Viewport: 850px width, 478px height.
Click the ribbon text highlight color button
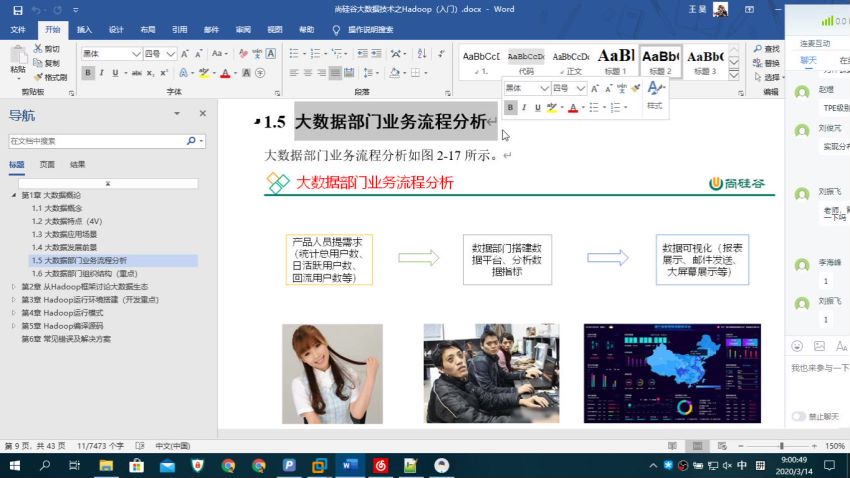coord(204,73)
